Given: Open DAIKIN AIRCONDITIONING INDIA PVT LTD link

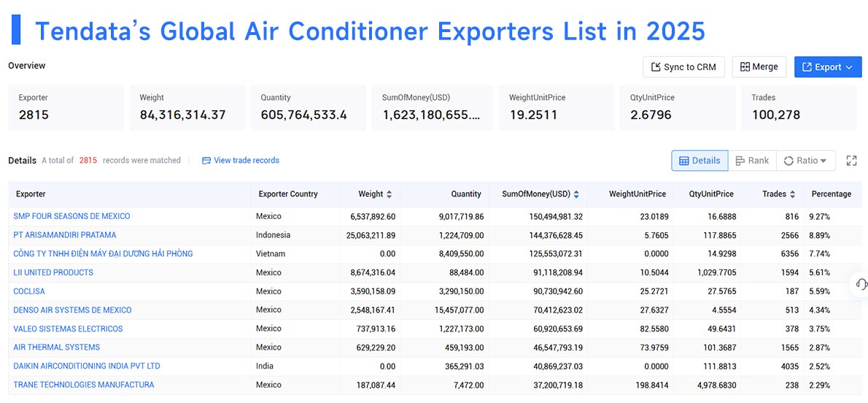Looking at the screenshot, I should pyautogui.click(x=87, y=366).
